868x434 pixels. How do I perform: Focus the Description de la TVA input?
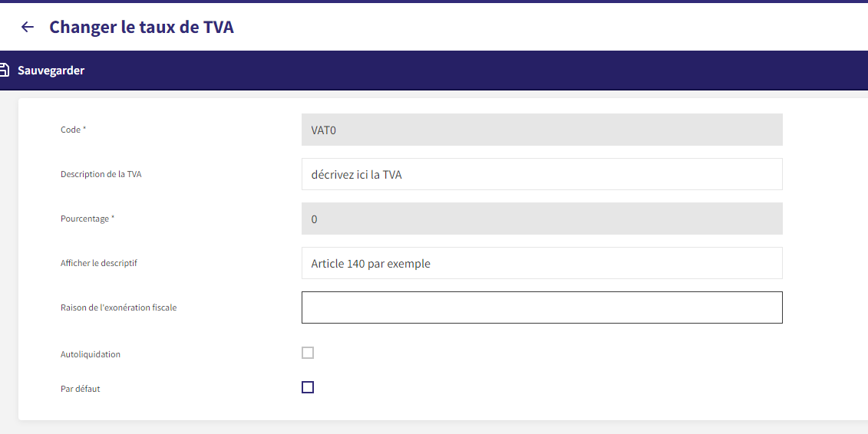542,174
